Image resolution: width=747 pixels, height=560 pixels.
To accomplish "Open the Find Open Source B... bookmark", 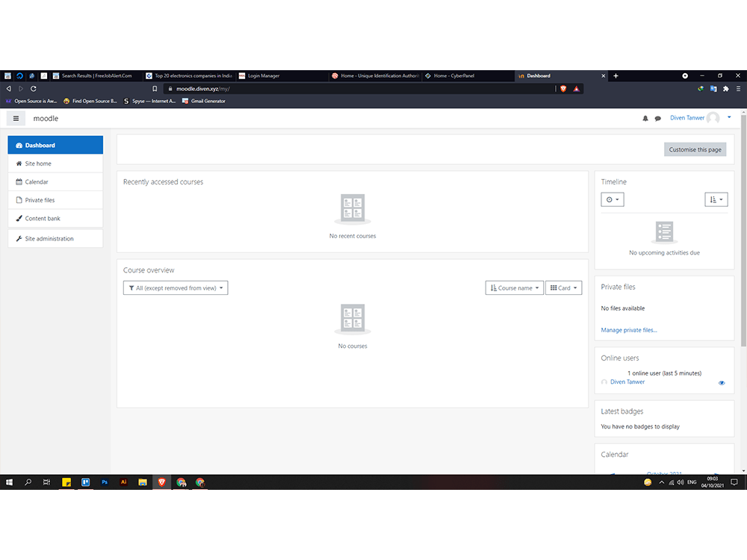I will pos(90,101).
